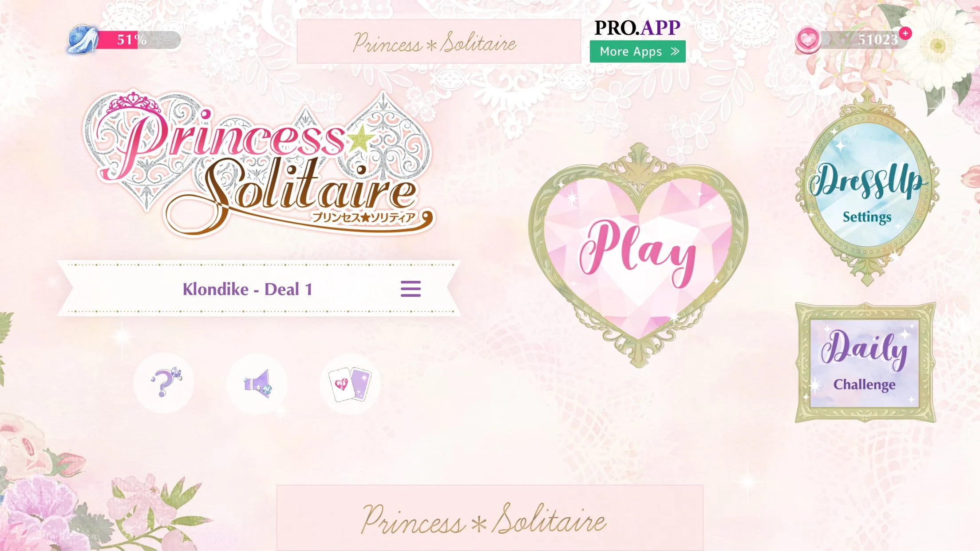Click the PRO.APP logo
Image resolution: width=980 pixels, height=551 pixels.
(637, 28)
